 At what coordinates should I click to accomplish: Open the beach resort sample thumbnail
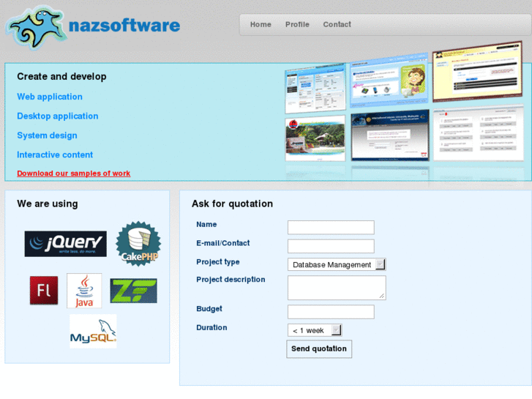coord(315,138)
